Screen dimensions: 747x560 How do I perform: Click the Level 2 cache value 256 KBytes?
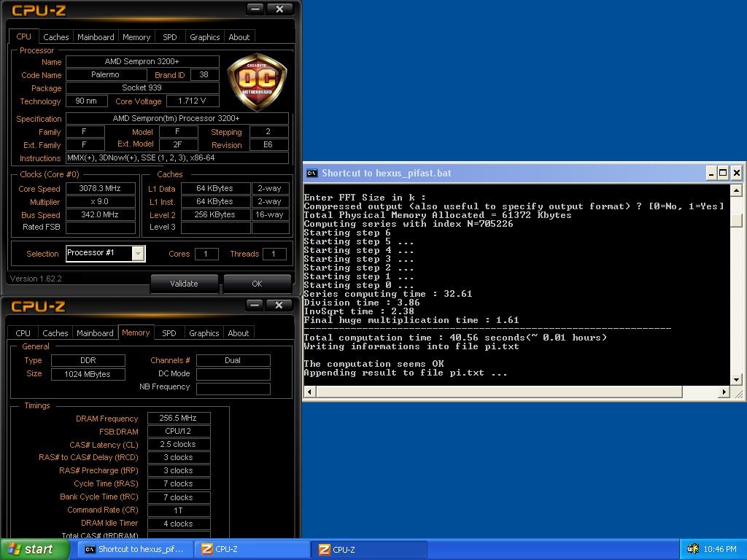coord(215,215)
